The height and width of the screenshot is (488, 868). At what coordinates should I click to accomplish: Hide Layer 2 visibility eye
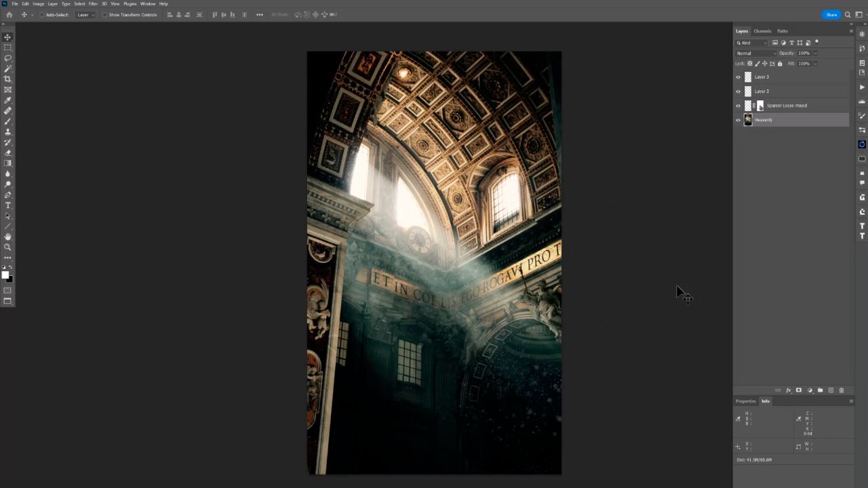click(738, 91)
